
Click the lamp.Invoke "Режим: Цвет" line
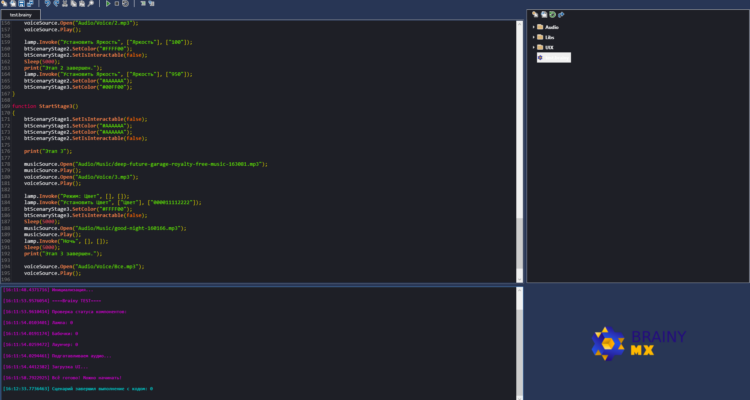click(77, 196)
